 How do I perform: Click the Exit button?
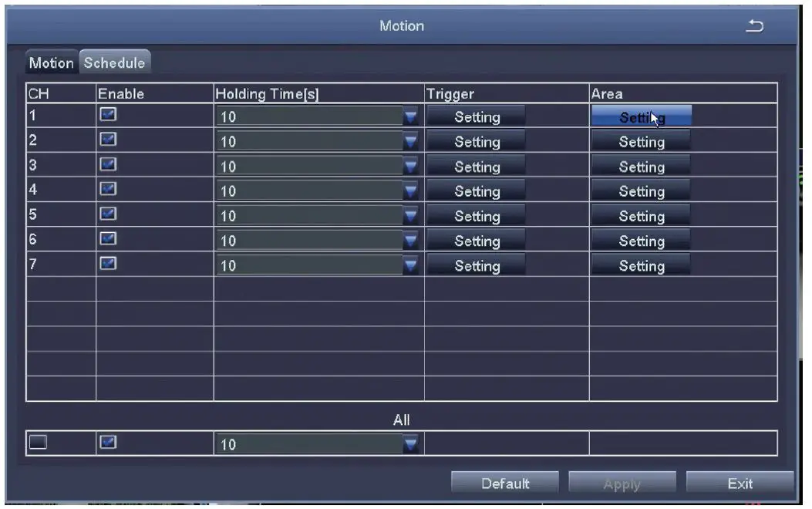pos(740,483)
